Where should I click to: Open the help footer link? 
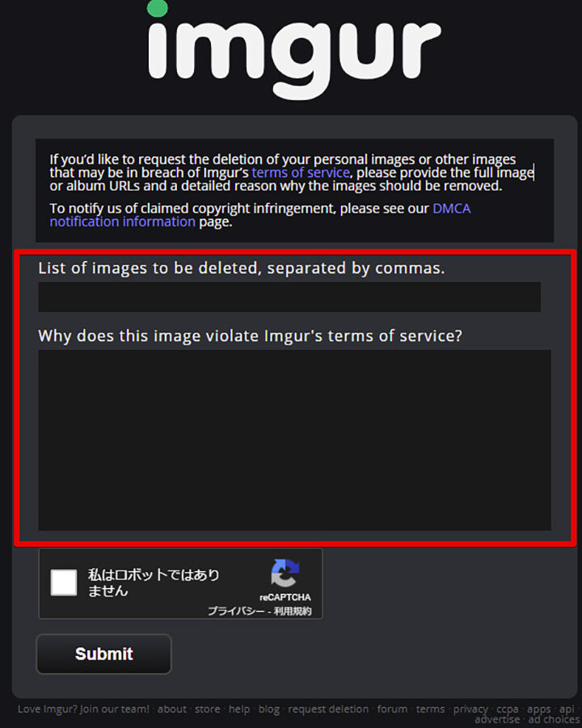point(239,709)
